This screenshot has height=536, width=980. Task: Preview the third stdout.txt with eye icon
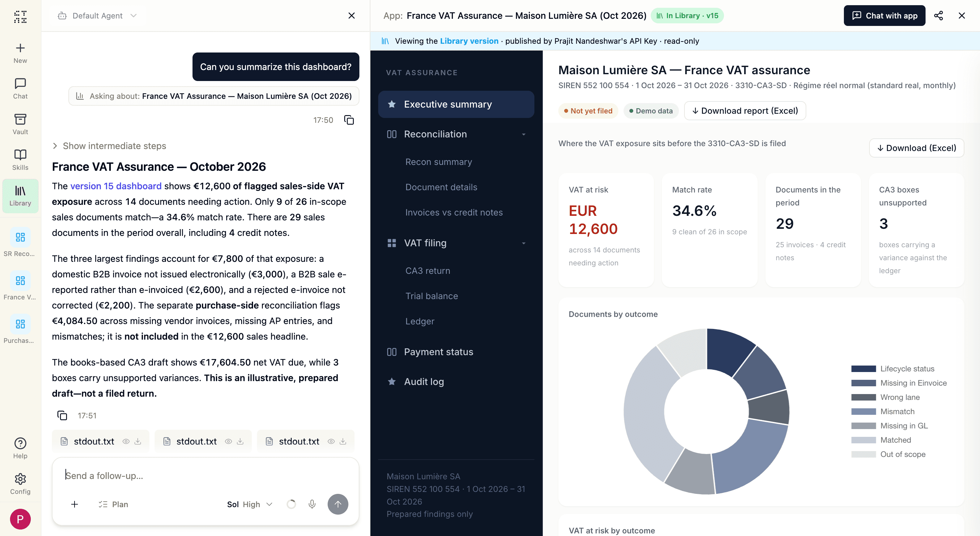click(331, 441)
